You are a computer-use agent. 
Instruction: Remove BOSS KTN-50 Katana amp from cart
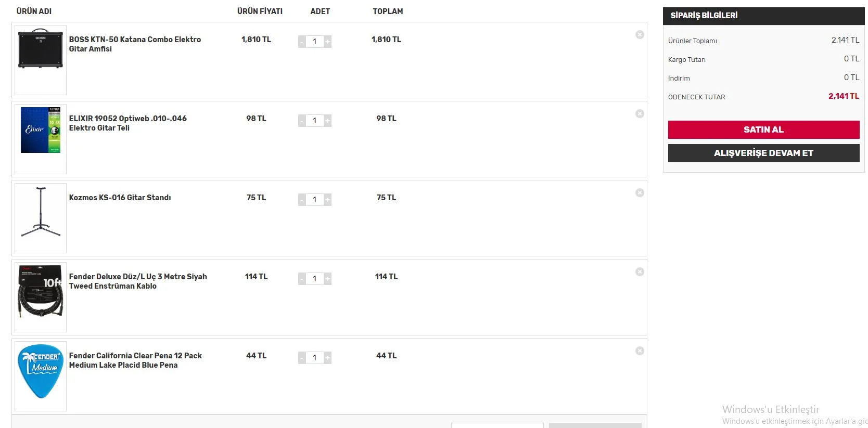point(640,35)
